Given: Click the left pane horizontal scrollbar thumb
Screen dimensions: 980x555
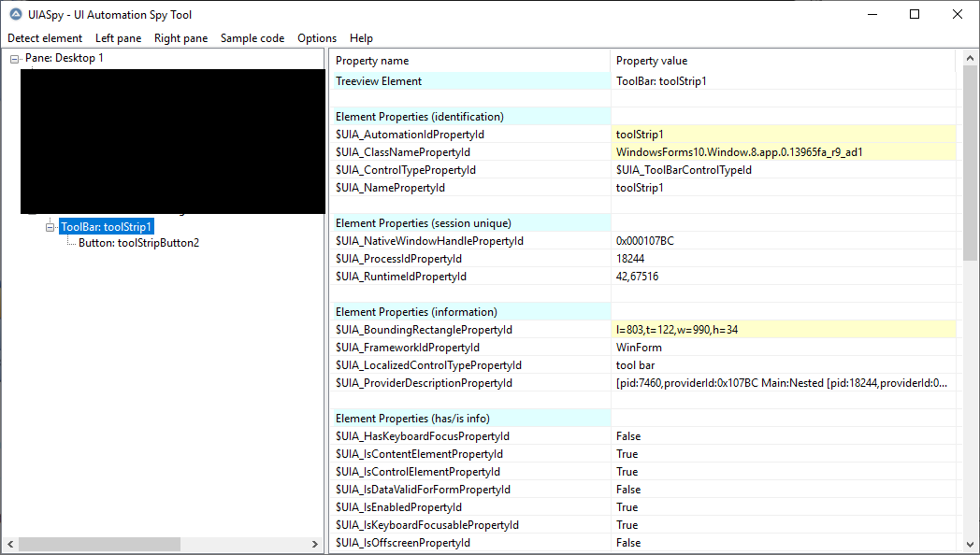Looking at the screenshot, I should click(x=99, y=544).
